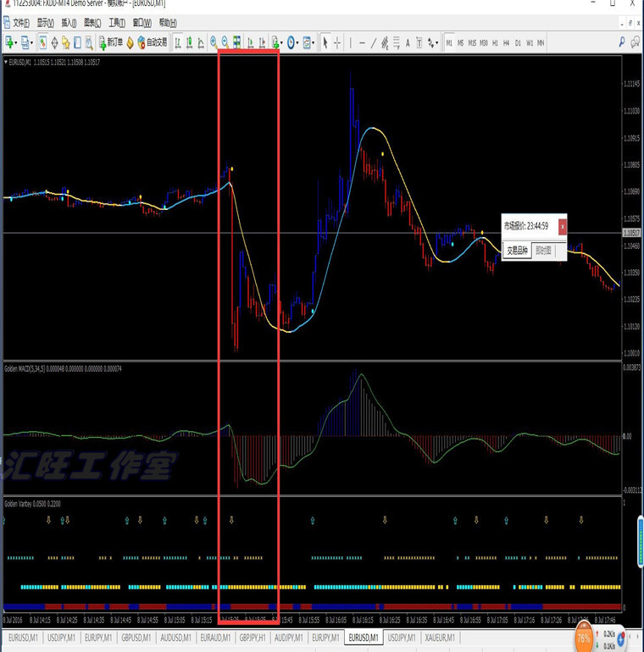The image size is (644, 652).
Task: Expand the arrows objects dropdown
Action: [437, 43]
